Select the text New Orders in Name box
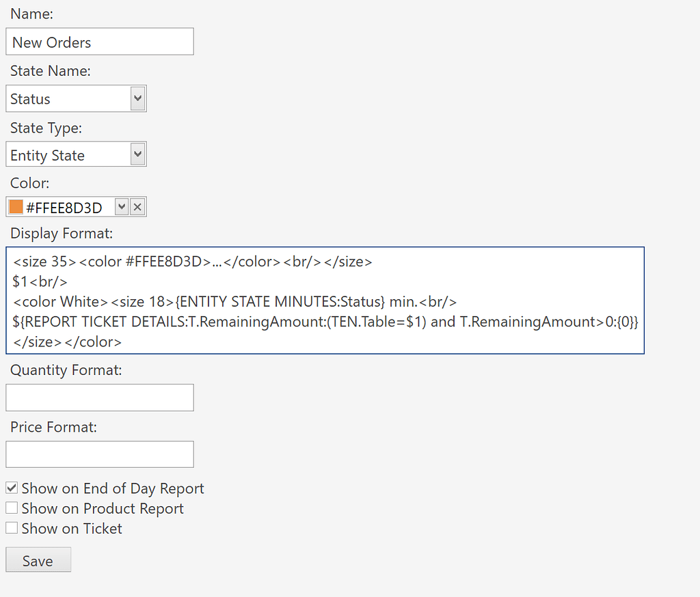Image resolution: width=700 pixels, height=597 pixels. [x=51, y=42]
